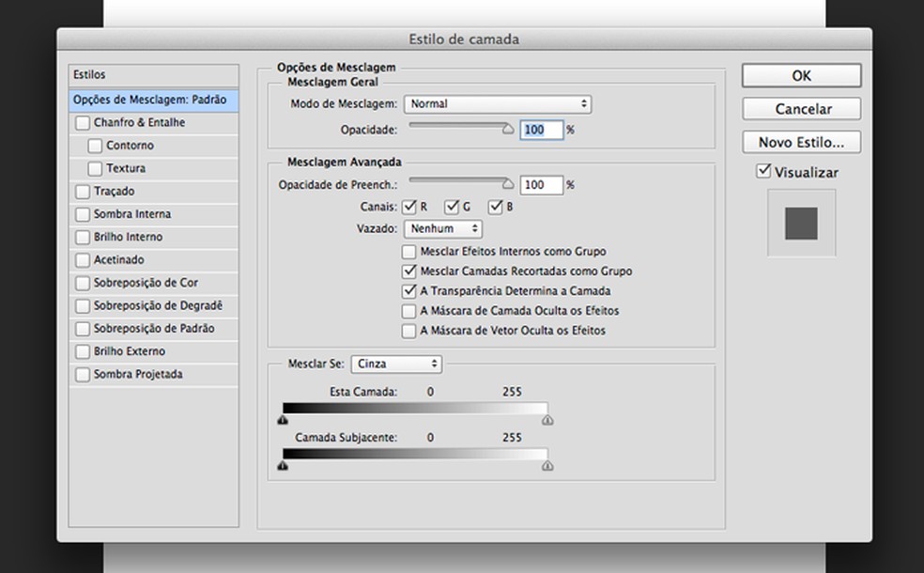Image resolution: width=924 pixels, height=573 pixels.
Task: Open the Vazado dropdown
Action: pos(443,228)
